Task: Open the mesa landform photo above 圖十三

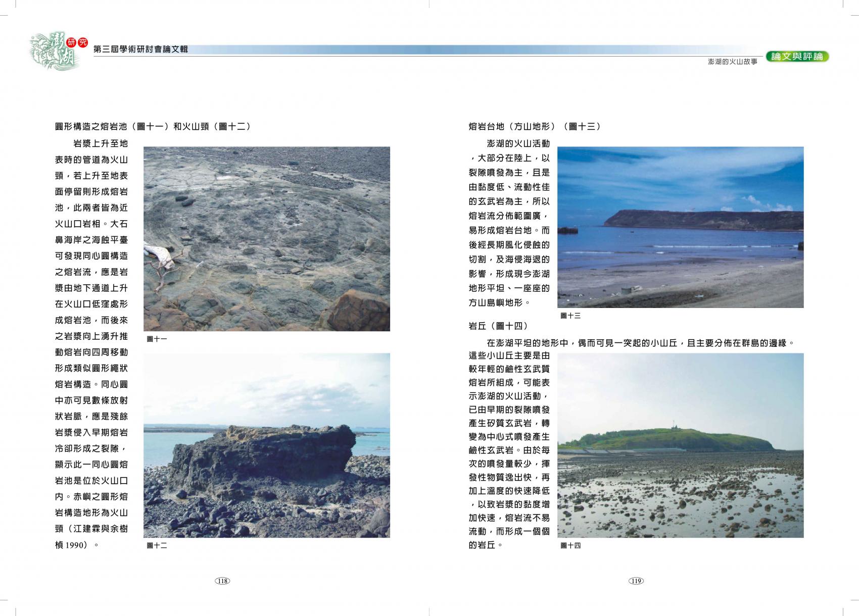Action: 680,227
